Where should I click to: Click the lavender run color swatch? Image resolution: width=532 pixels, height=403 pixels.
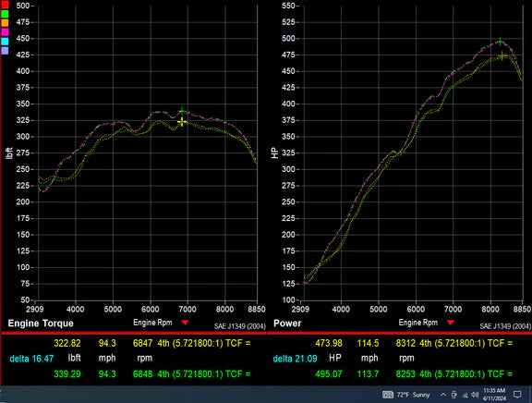5,51
